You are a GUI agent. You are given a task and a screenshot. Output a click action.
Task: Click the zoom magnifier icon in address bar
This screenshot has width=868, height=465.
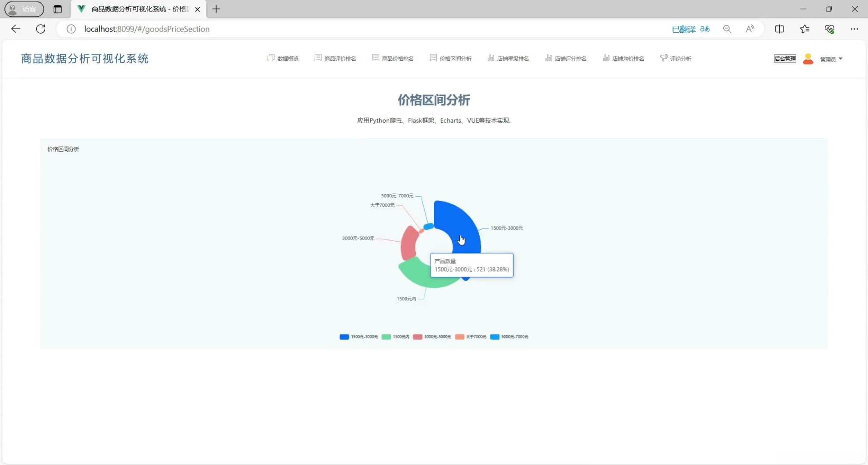click(x=727, y=29)
